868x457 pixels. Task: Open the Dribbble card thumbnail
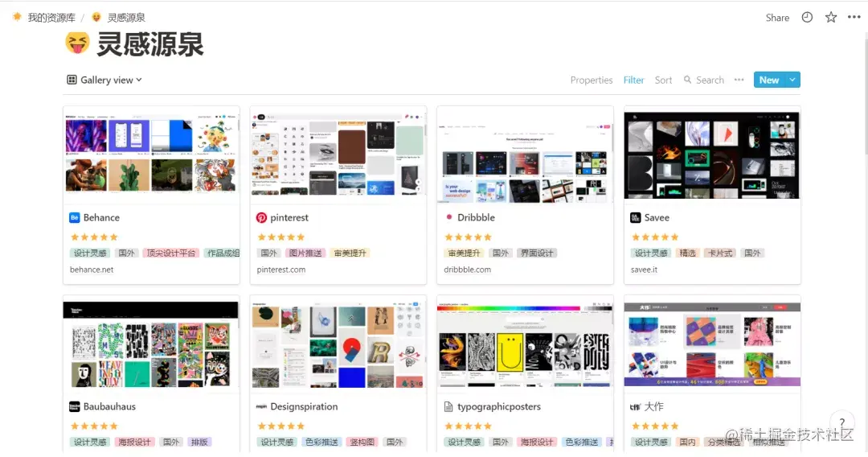[526, 155]
